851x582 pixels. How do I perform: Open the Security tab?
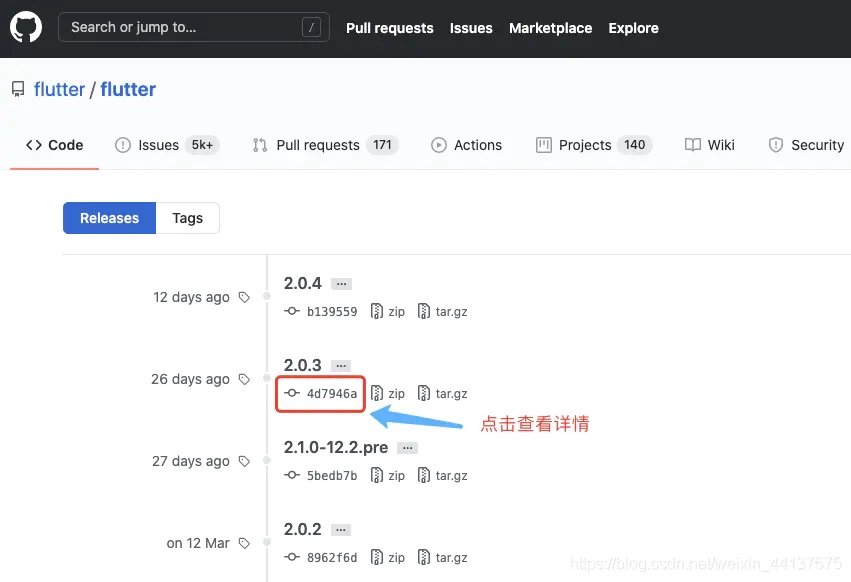pyautogui.click(x=806, y=145)
